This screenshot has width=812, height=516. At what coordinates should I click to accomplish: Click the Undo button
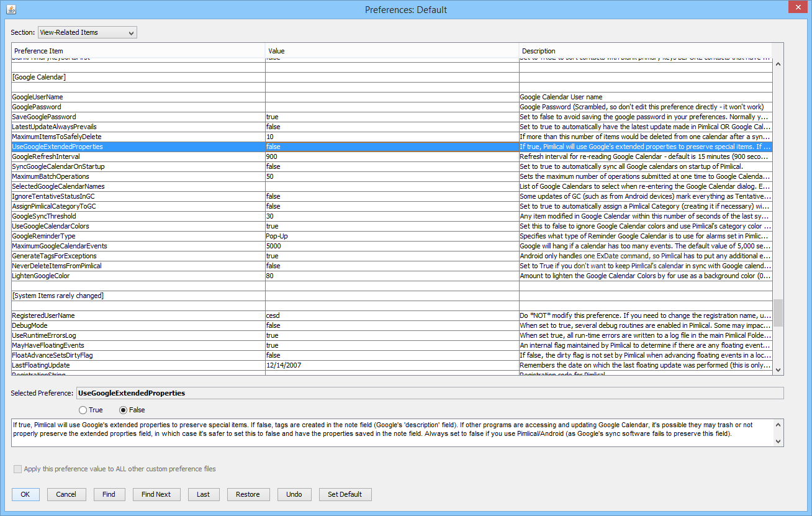click(x=294, y=494)
